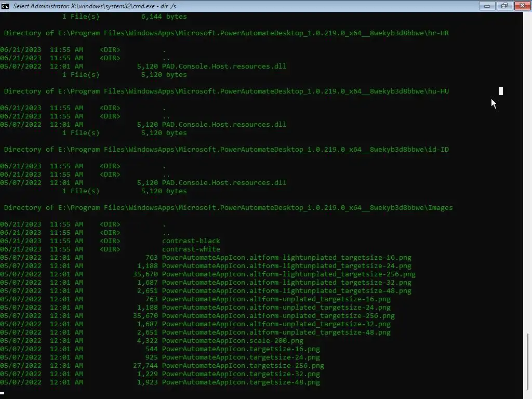The height and width of the screenshot is (399, 532).
Task: Restore down the cmd.exe window
Action: [504, 6]
